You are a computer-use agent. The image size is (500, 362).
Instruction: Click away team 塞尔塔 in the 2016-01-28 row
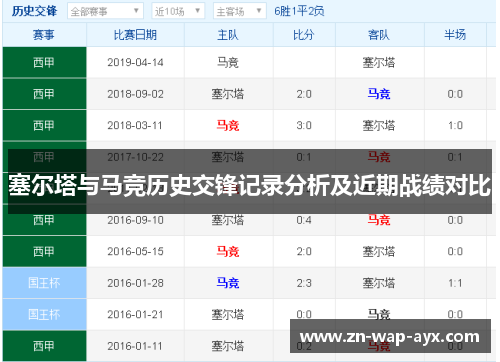[379, 283]
